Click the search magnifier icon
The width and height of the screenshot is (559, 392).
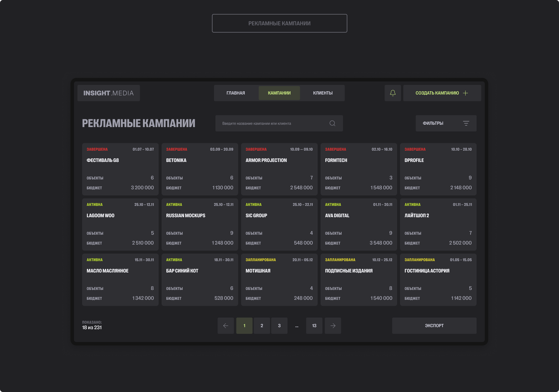pos(332,123)
